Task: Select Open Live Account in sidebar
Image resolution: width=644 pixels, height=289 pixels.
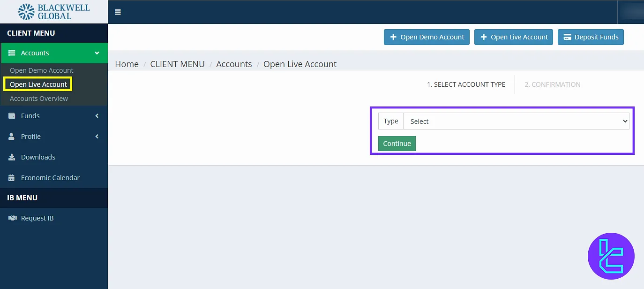Action: (38, 84)
